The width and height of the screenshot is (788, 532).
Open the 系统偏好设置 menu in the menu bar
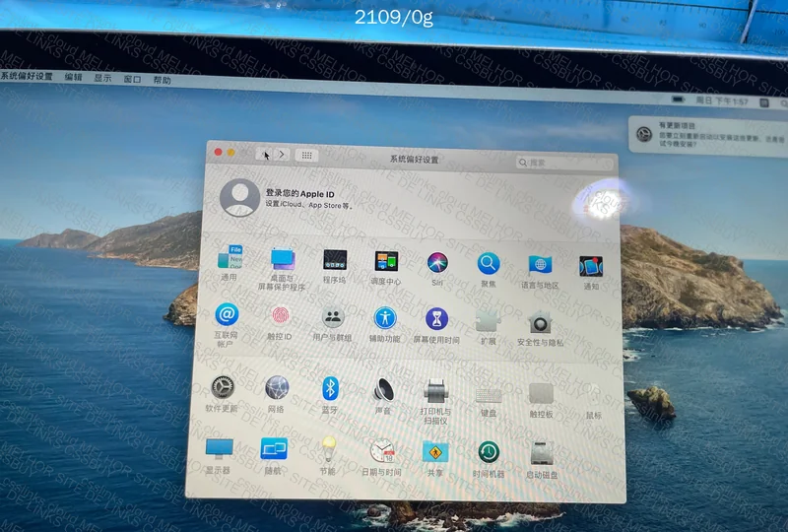click(27, 76)
